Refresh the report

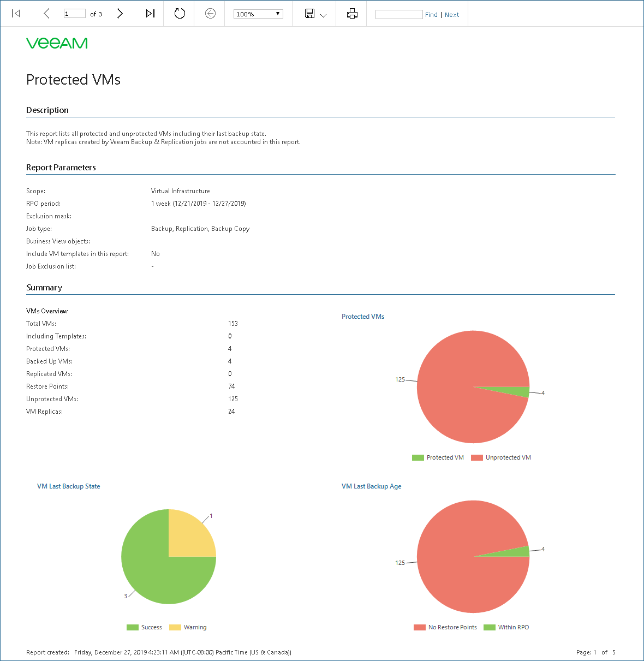coord(180,14)
